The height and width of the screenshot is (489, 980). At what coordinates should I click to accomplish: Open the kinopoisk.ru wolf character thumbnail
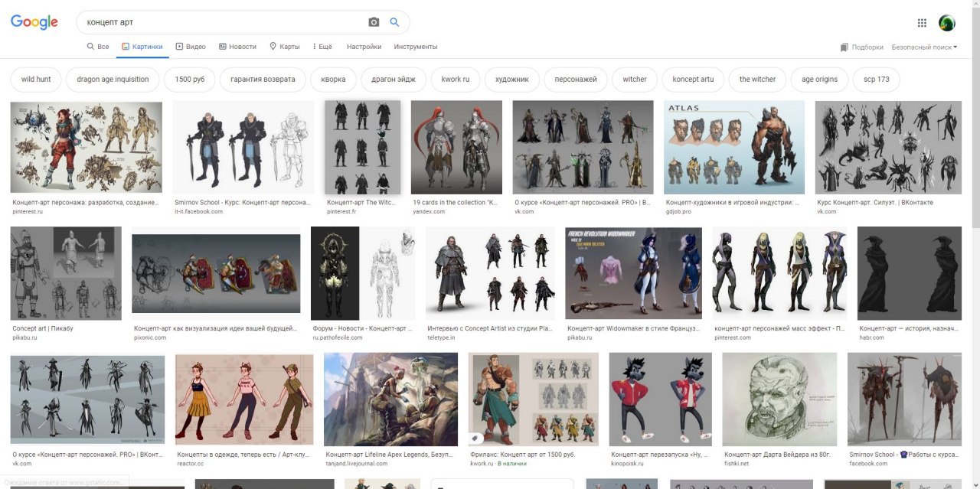(x=660, y=399)
